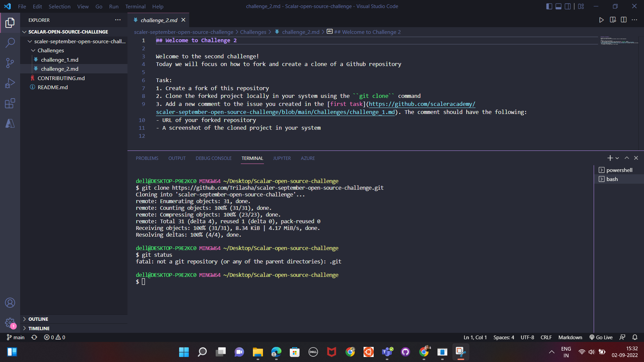The image size is (644, 362).
Task: Select the powershell terminal instance
Action: click(x=619, y=170)
